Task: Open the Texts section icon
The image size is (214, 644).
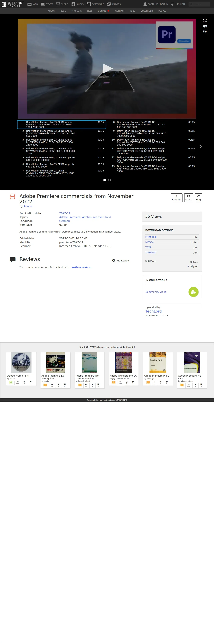Action: pyautogui.click(x=43, y=4)
